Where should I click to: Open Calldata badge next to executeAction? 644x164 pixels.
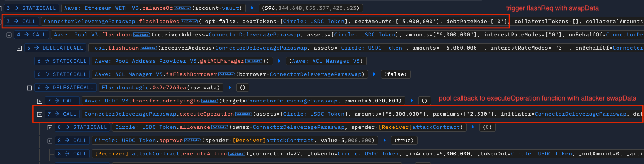point(237,154)
